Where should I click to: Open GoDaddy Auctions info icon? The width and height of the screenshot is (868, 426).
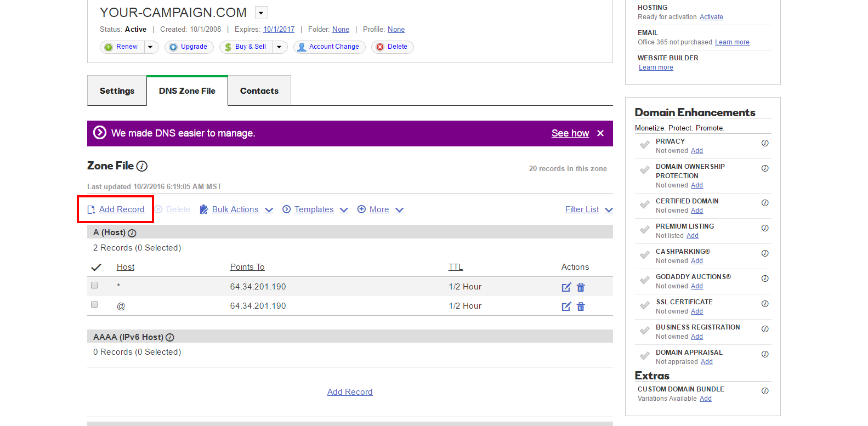(x=765, y=279)
